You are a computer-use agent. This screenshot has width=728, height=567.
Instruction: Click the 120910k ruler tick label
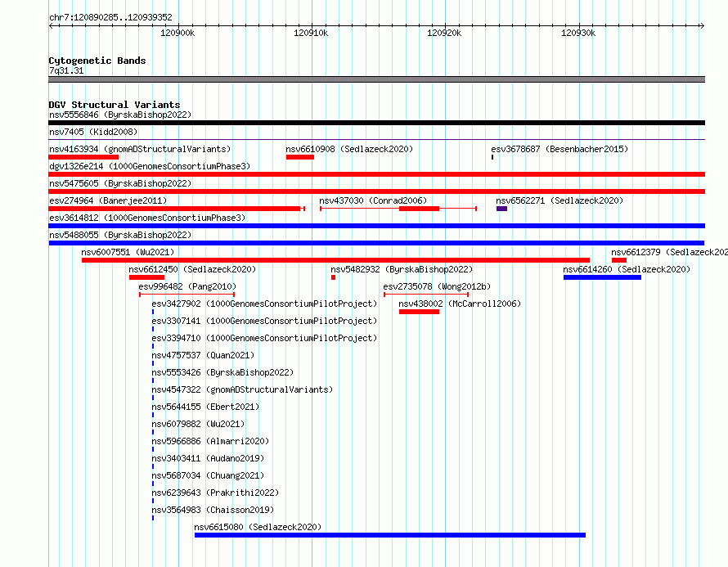[x=311, y=33]
